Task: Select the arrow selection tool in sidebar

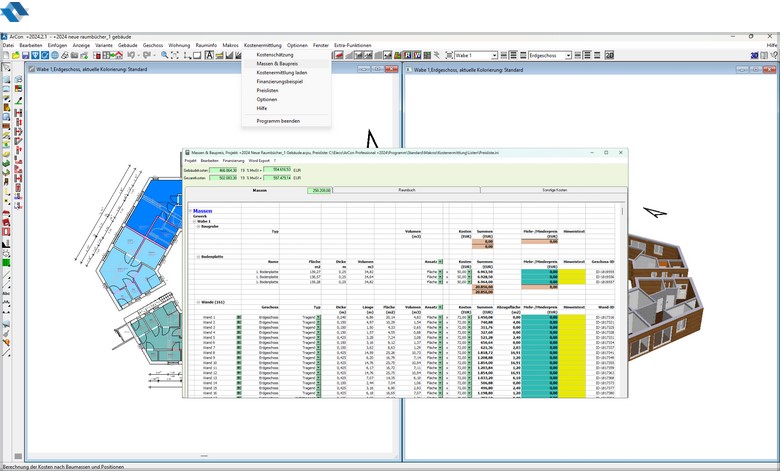Action: tap(6, 67)
